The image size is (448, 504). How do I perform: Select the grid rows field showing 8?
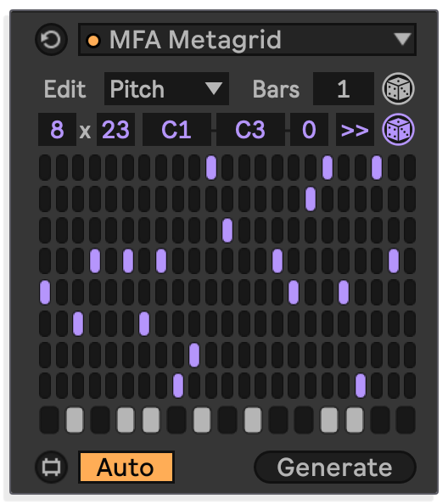coord(57,130)
